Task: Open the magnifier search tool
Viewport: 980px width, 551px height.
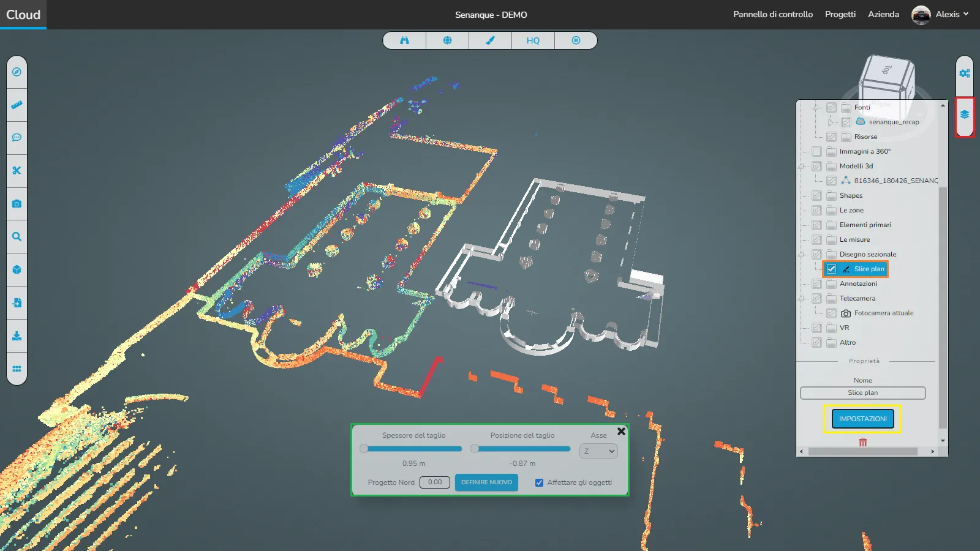Action: (17, 237)
